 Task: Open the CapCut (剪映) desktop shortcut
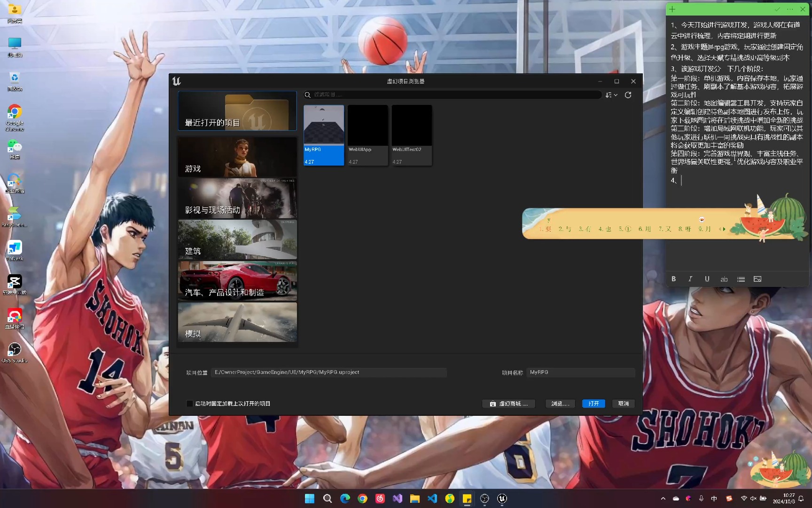coord(15,285)
